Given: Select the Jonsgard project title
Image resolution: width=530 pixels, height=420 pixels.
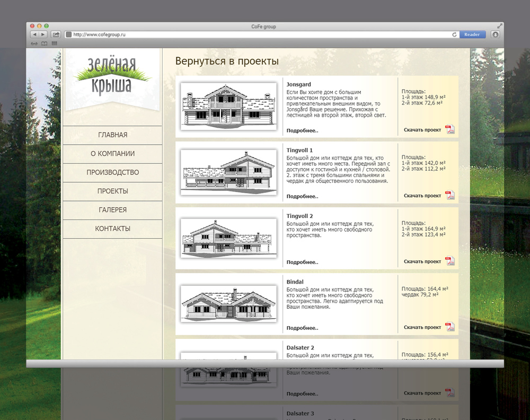Looking at the screenshot, I should [x=298, y=84].
